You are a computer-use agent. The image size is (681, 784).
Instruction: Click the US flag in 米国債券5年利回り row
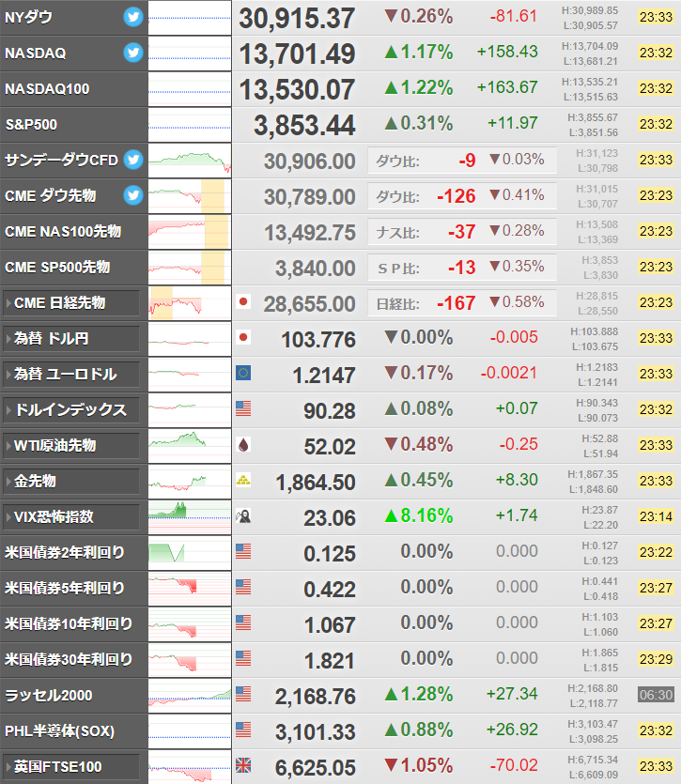point(243,587)
